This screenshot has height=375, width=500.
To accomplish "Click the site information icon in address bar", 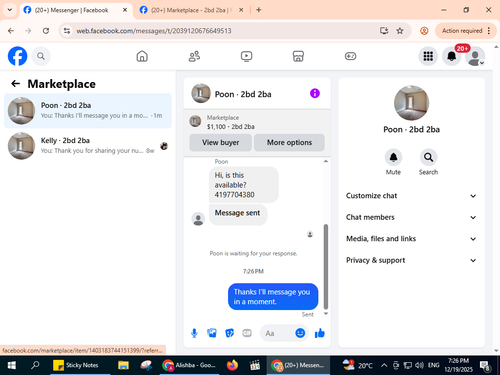I will pyautogui.click(x=67, y=31).
